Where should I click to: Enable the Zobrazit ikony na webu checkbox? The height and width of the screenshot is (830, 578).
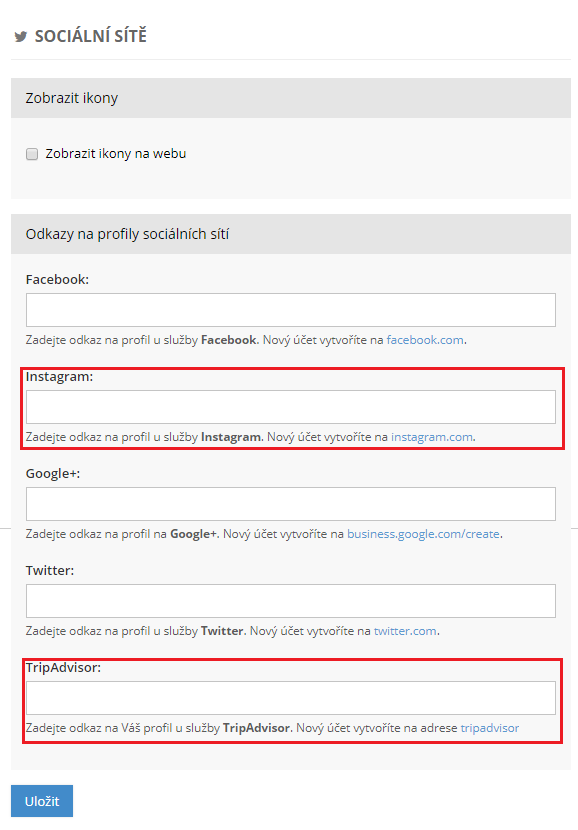tap(32, 154)
